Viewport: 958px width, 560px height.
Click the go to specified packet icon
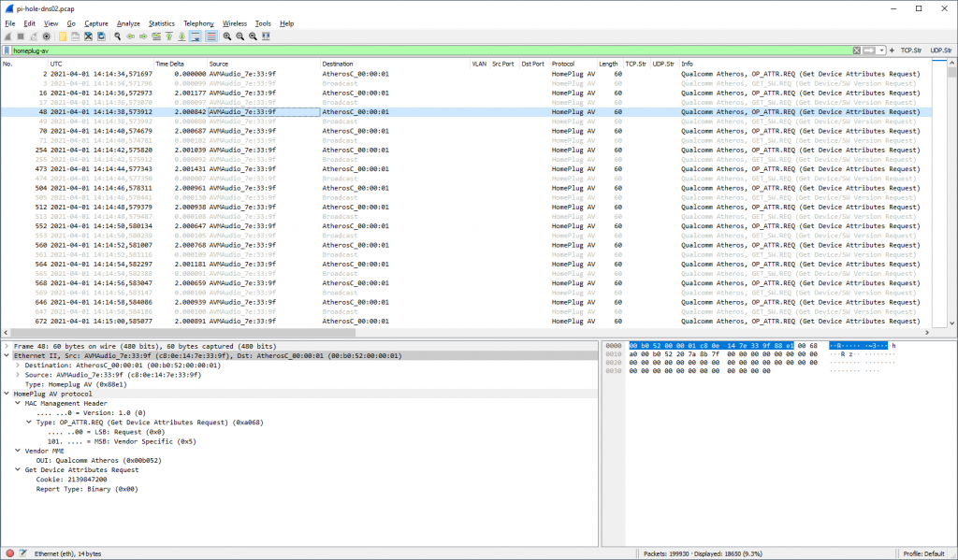156,36
